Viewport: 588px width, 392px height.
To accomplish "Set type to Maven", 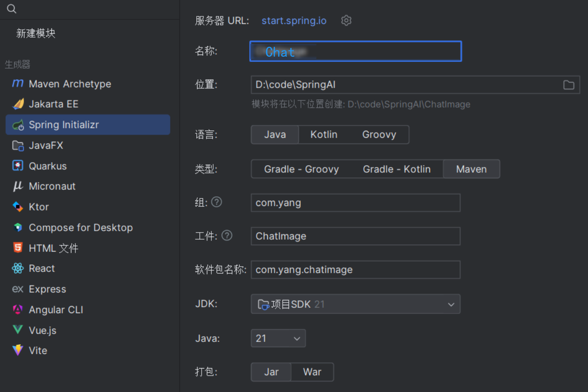I will 471,169.
